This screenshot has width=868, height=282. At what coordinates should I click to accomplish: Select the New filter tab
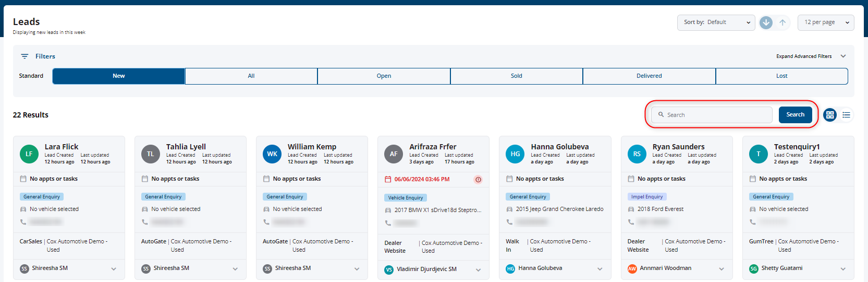point(119,76)
